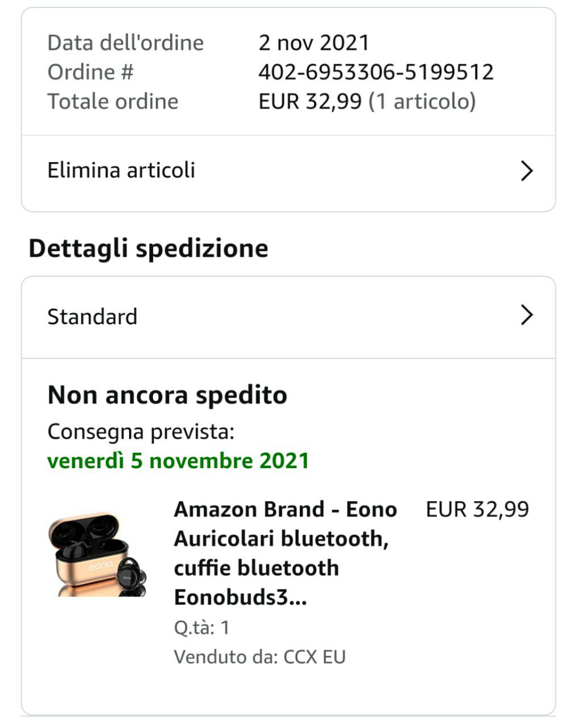Click the Dettagli spedizione section heading
The height and width of the screenshot is (728, 574).
[148, 249]
